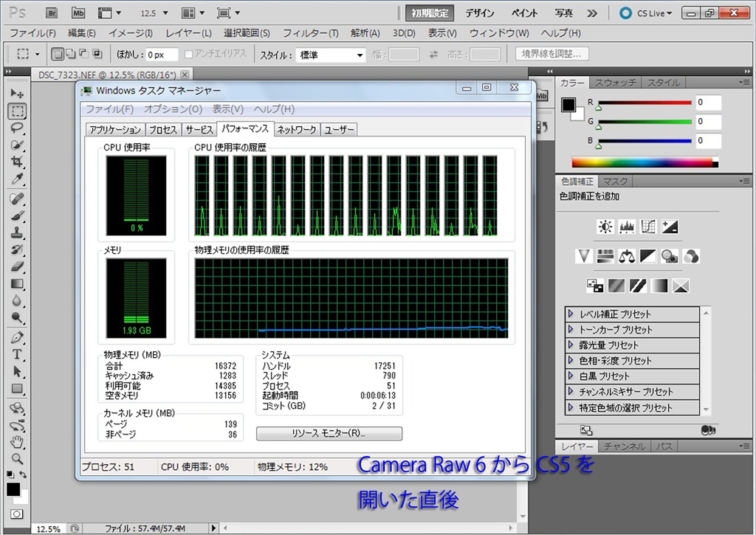Launch Adobe Bridge from the top bar

pos(51,13)
